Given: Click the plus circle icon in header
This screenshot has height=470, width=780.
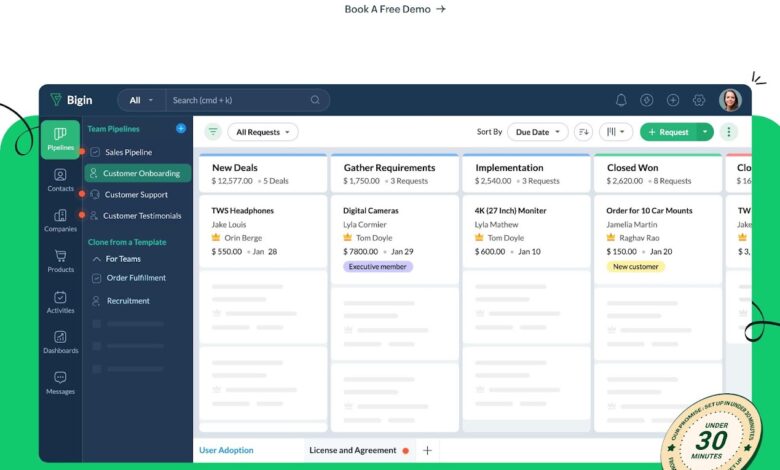Looking at the screenshot, I should tap(673, 100).
